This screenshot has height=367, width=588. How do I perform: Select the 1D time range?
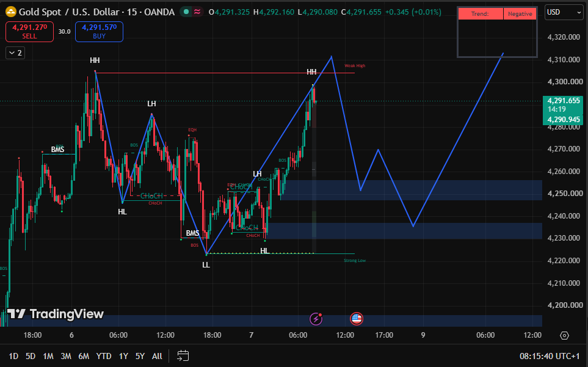tap(13, 356)
